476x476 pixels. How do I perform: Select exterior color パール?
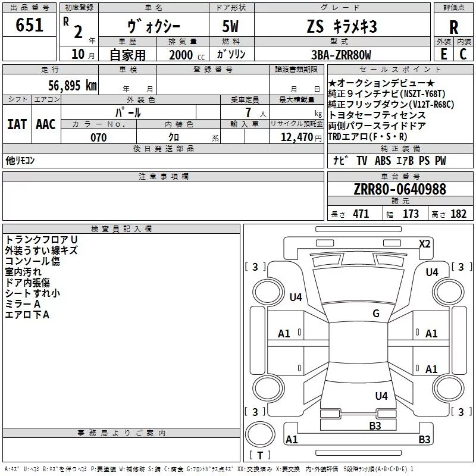click(128, 112)
